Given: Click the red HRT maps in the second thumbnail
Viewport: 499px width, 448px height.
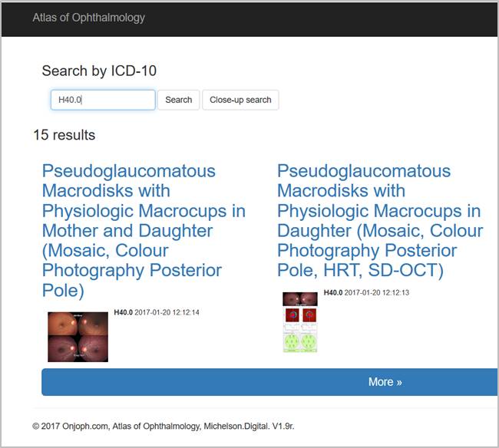Looking at the screenshot, I should pyautogui.click(x=299, y=315).
